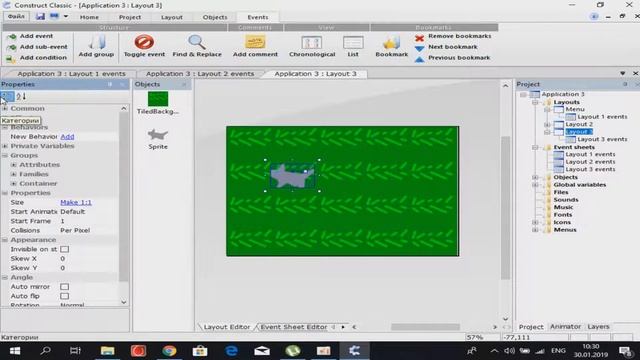Open the Home ribbon tab
This screenshot has width=640, height=360.
coord(89,17)
